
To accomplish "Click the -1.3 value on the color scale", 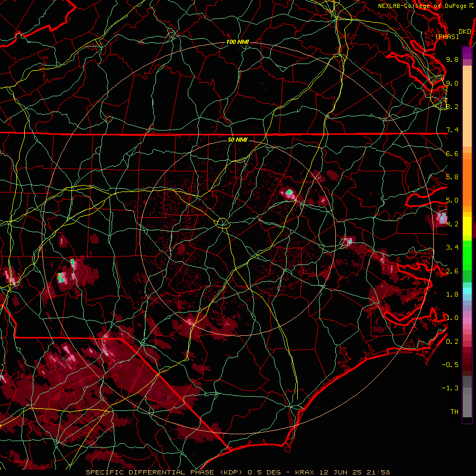I will (450, 388).
